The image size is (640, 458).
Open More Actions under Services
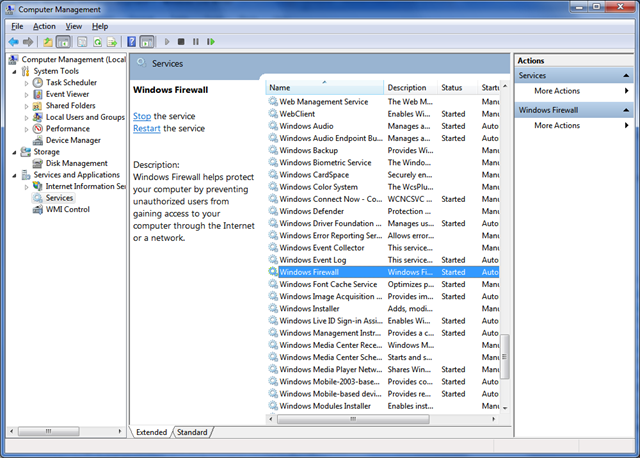[573, 91]
